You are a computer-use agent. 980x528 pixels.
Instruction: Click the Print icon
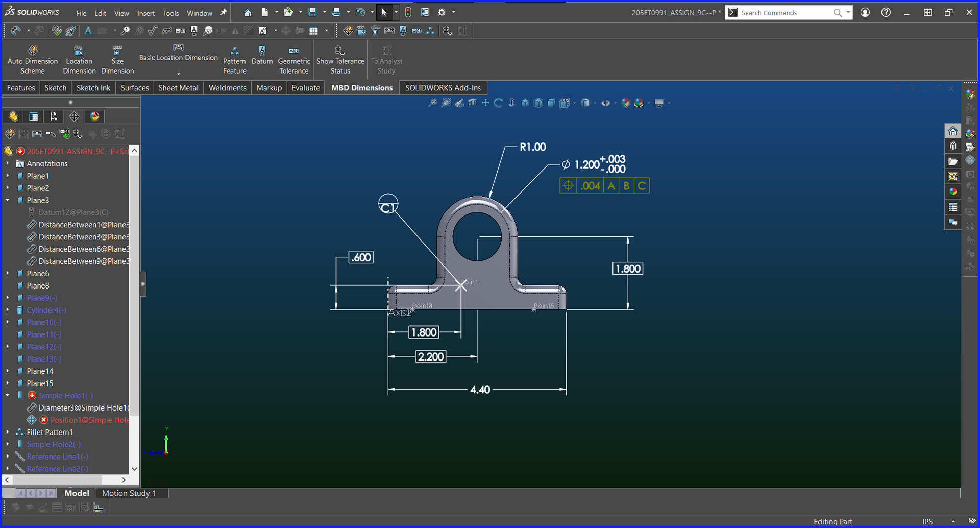336,12
